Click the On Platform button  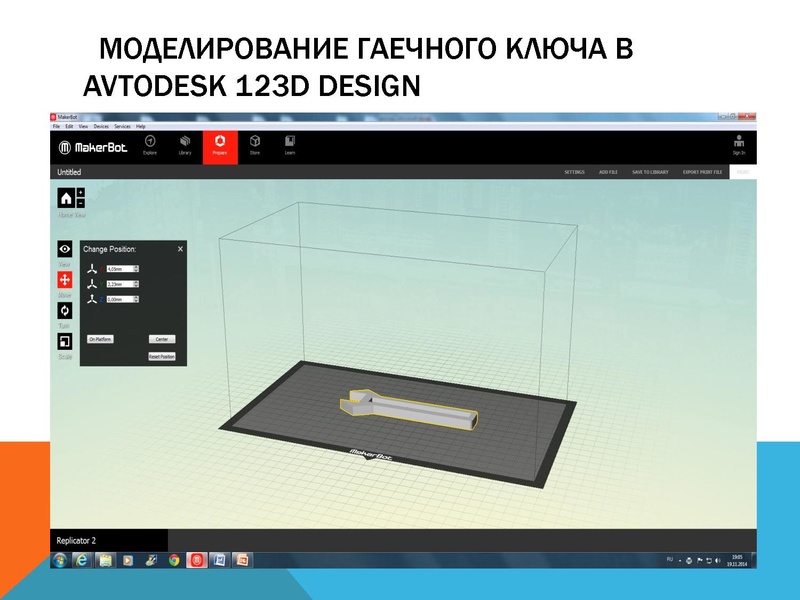100,338
